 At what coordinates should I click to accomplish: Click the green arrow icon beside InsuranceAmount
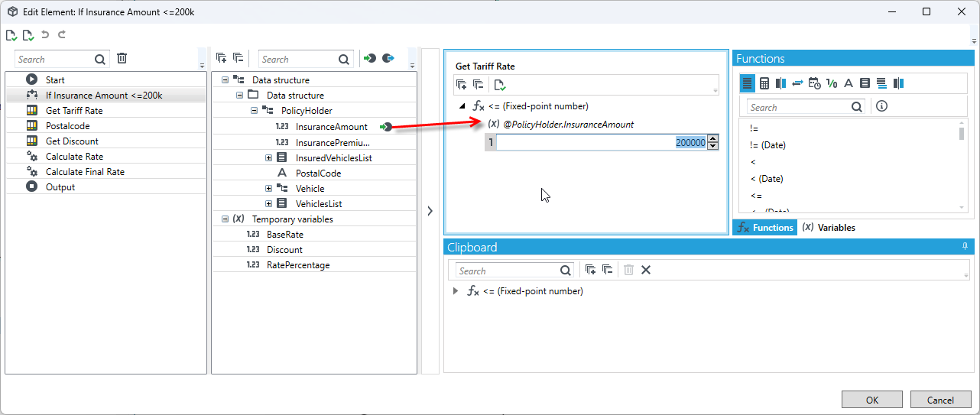click(x=386, y=127)
